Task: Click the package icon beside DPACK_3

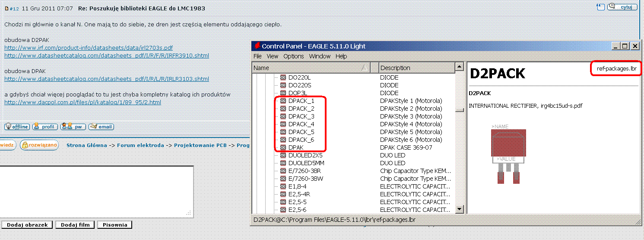Action: [x=283, y=116]
